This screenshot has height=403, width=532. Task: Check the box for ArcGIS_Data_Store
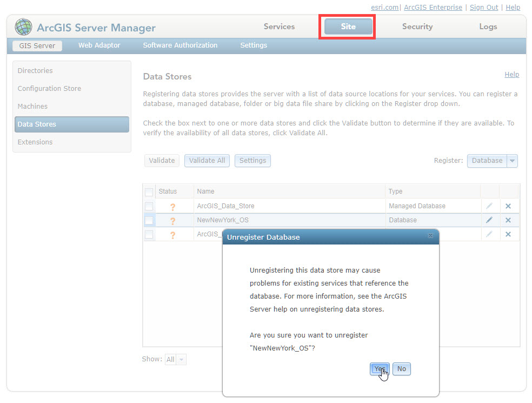(149, 206)
